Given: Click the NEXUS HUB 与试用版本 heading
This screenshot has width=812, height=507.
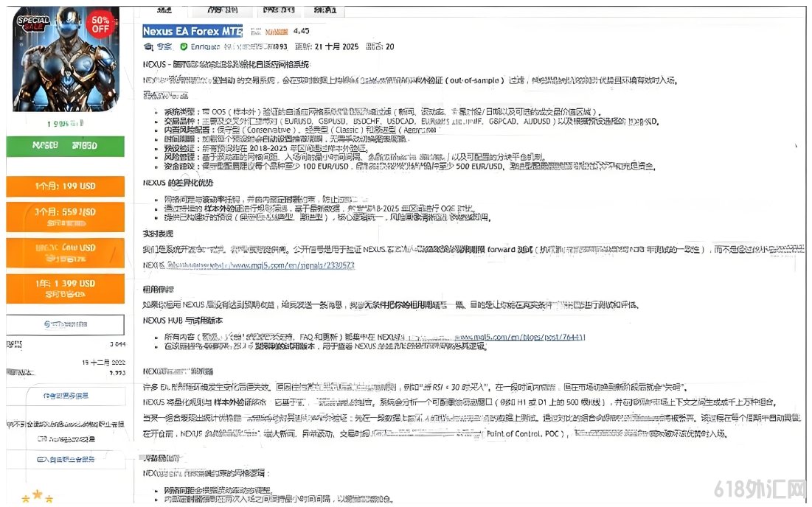Looking at the screenshot, I should 183,321.
